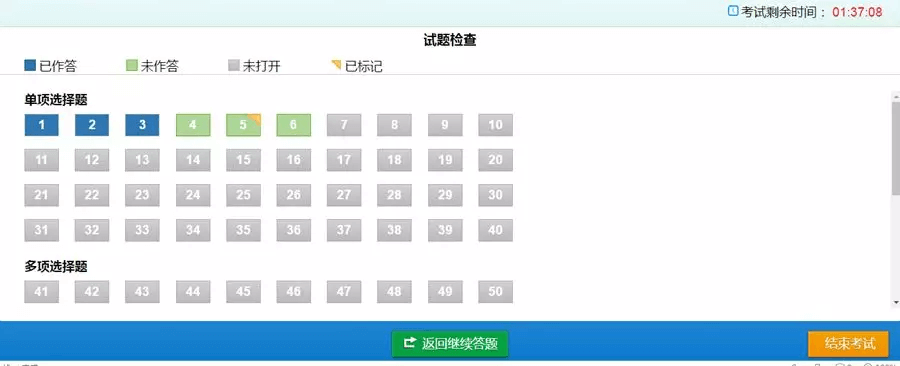Select question 32
The width and height of the screenshot is (900, 366).
[92, 230]
